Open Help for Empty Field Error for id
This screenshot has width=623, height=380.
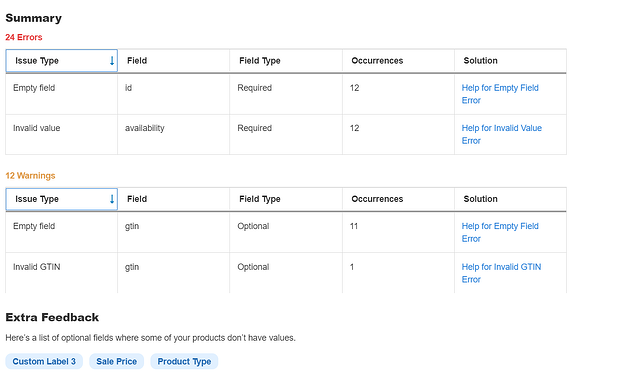point(500,94)
